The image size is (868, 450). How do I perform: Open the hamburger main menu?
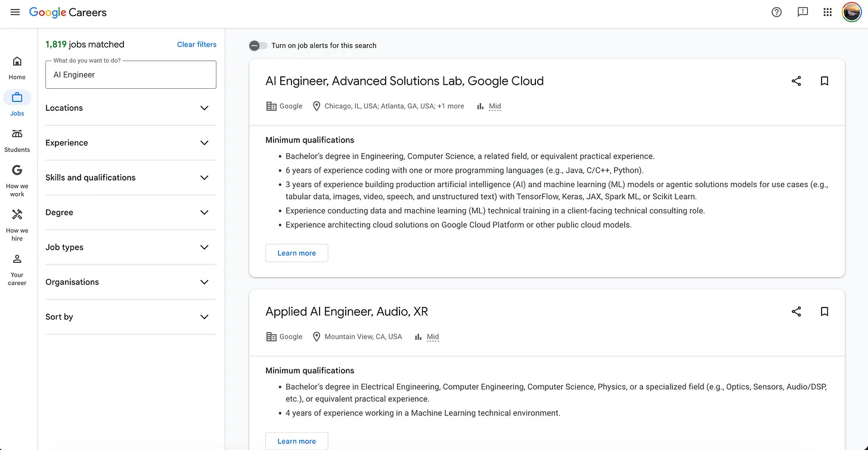tap(15, 13)
